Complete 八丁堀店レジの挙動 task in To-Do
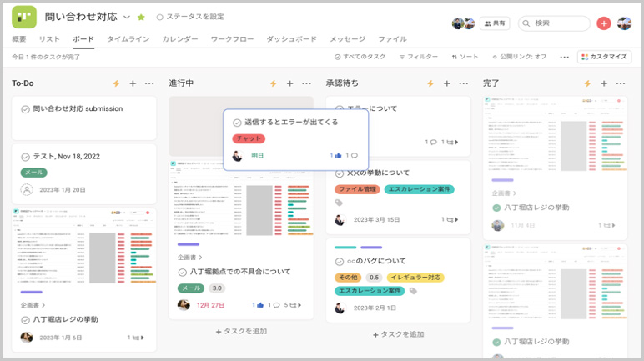 (x=25, y=320)
